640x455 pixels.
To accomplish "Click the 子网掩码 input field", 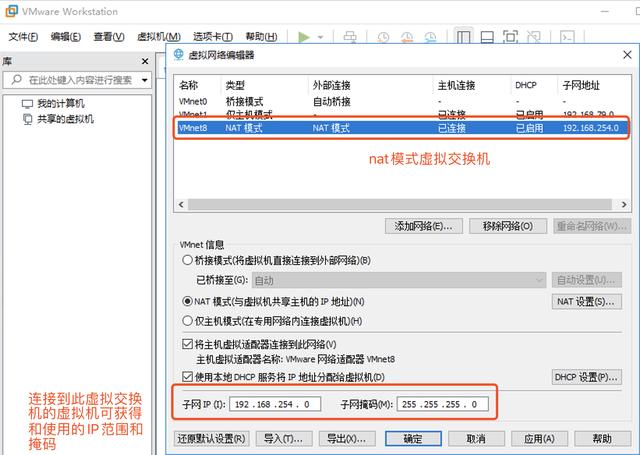I will point(442,404).
